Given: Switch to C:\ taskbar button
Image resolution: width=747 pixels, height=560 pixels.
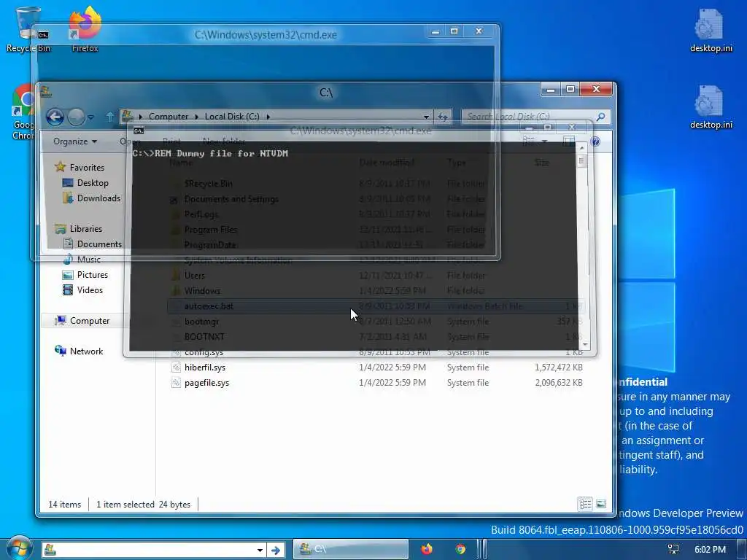Looking at the screenshot, I should (x=350, y=549).
